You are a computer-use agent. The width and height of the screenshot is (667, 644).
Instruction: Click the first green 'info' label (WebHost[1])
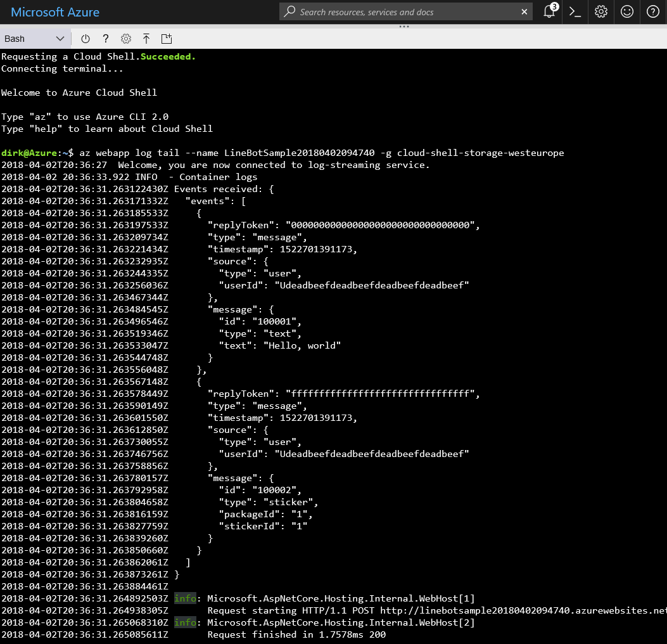point(185,598)
